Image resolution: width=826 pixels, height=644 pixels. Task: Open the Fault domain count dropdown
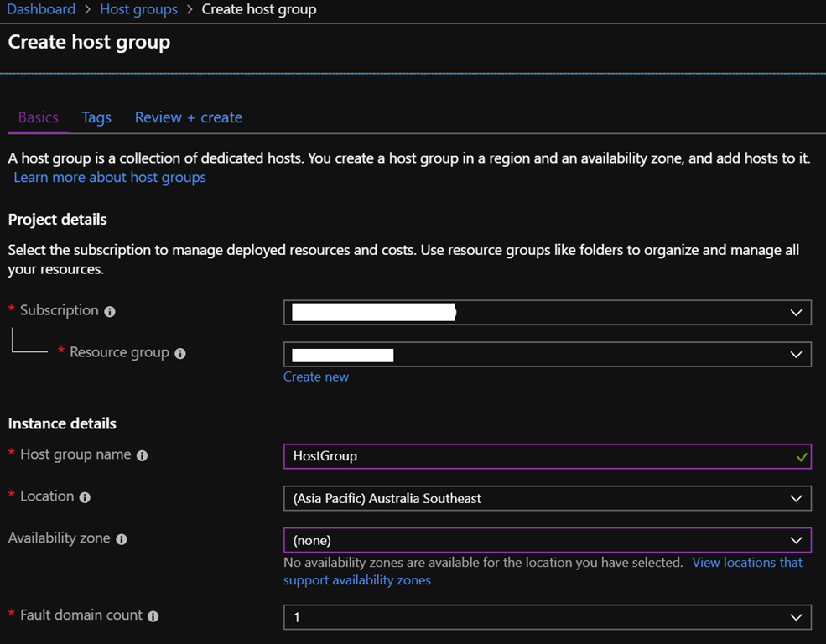tap(547, 617)
